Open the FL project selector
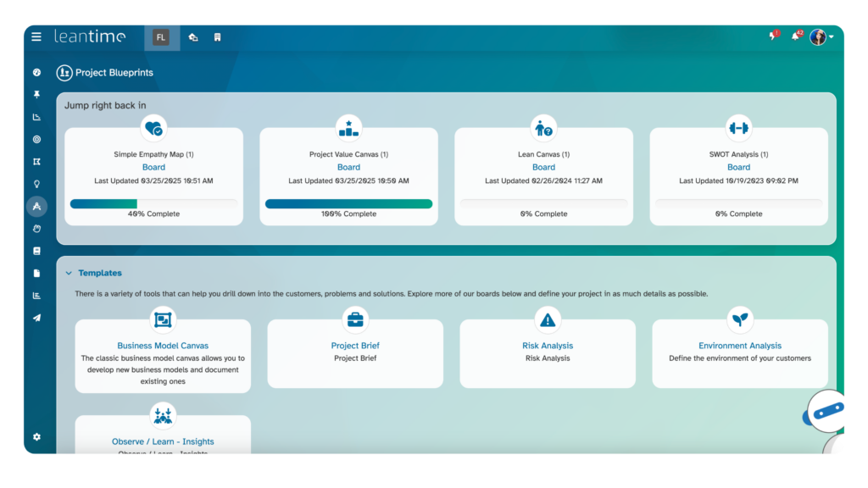This screenshot has height=488, width=868. [x=161, y=37]
